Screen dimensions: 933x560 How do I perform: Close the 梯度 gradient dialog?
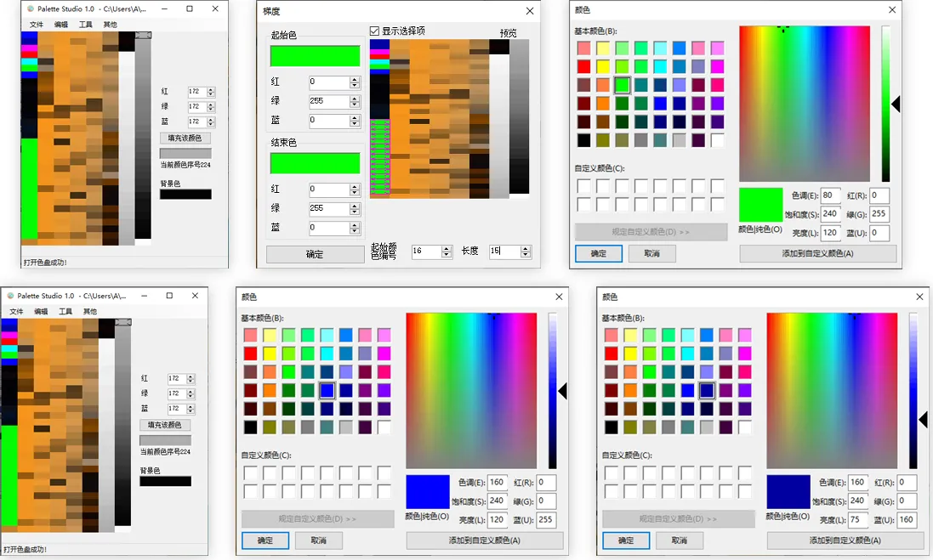[530, 11]
